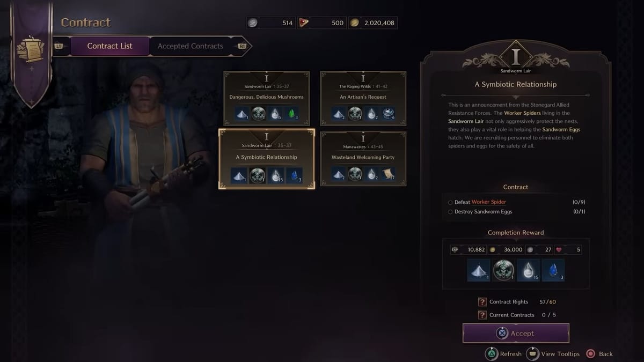Click the round emblem token in completion rewards
The height and width of the screenshot is (362, 644).
coord(503,270)
